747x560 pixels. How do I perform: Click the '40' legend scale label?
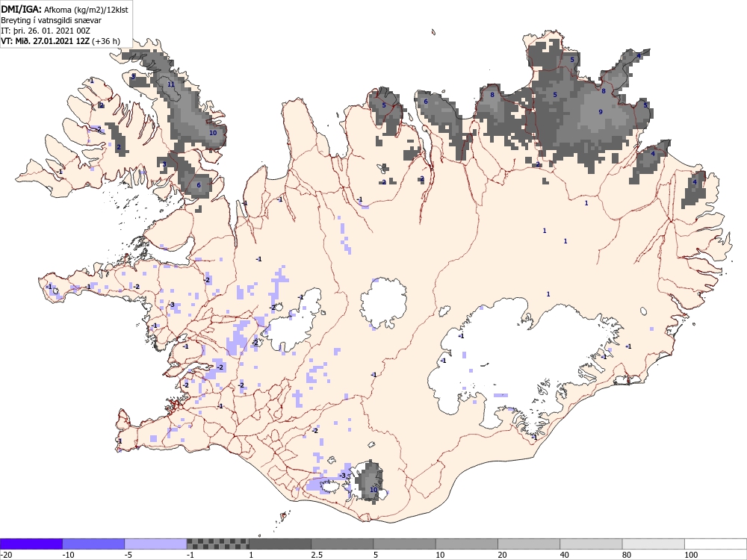click(565, 555)
